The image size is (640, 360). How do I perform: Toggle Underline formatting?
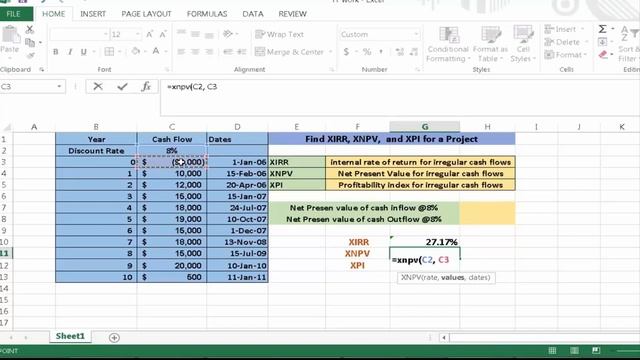point(84,52)
